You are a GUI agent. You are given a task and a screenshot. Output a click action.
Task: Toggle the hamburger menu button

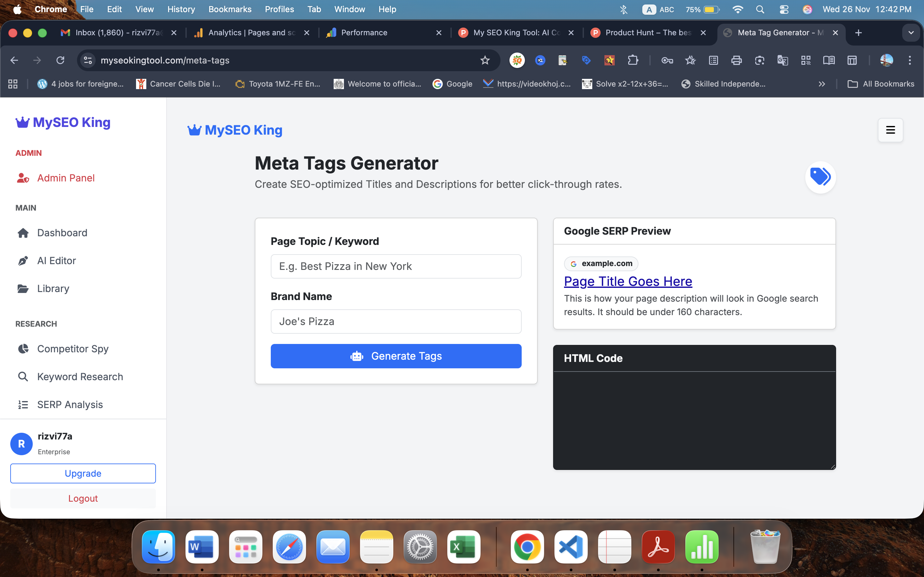pyautogui.click(x=890, y=130)
